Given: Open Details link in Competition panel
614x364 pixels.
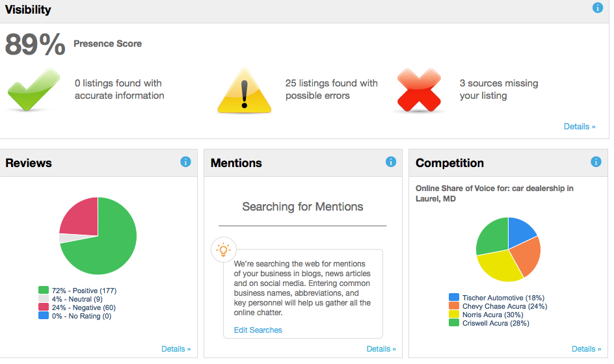Looking at the screenshot, I should point(587,349).
